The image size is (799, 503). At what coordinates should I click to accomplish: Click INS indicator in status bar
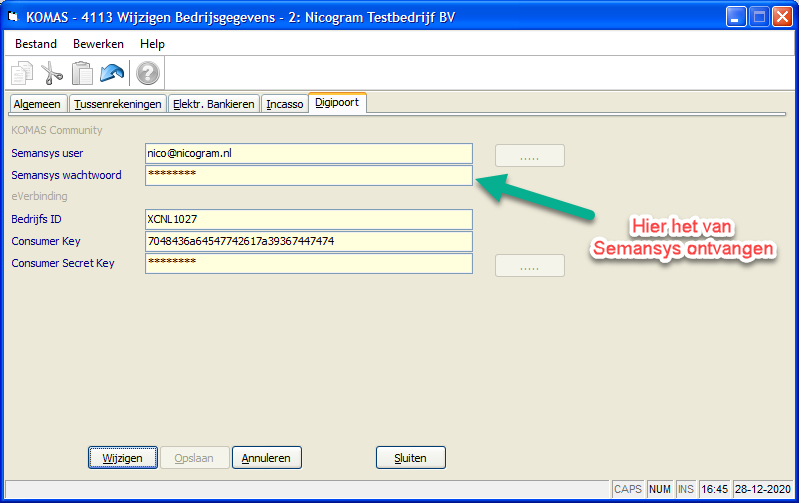click(x=686, y=489)
